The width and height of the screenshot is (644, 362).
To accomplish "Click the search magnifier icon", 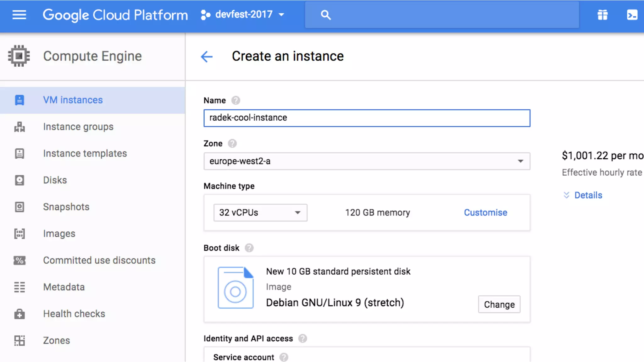I will (326, 15).
